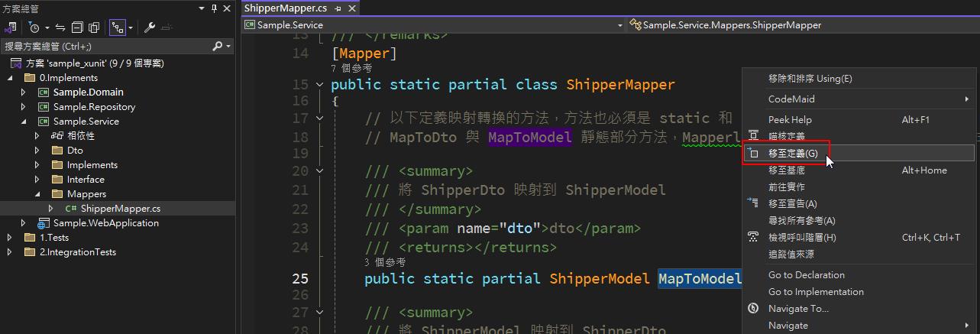Toggle the nested file view button
Viewport: 980px width, 334px height.
[117, 28]
